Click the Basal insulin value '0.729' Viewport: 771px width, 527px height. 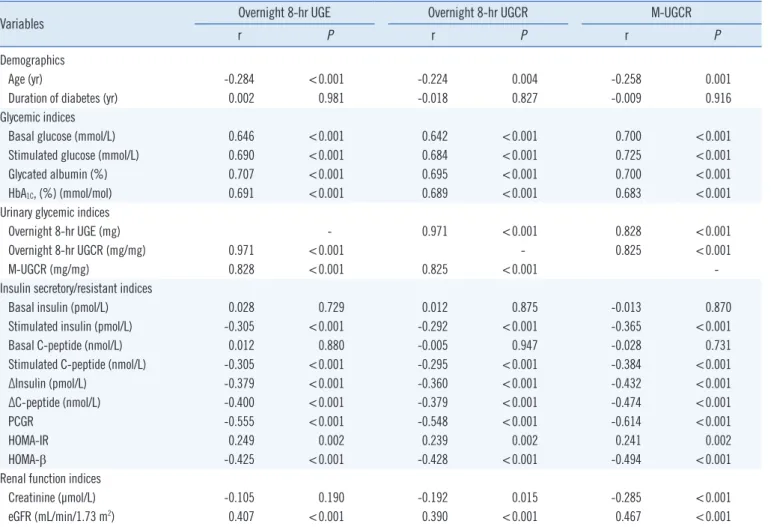click(x=331, y=308)
